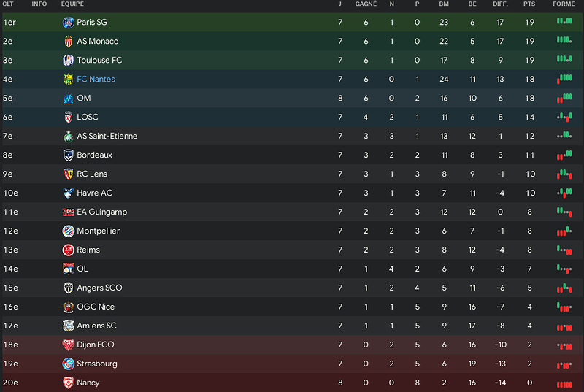The height and width of the screenshot is (392, 584).
Task: Click the Montpellier team name
Action: (98, 231)
